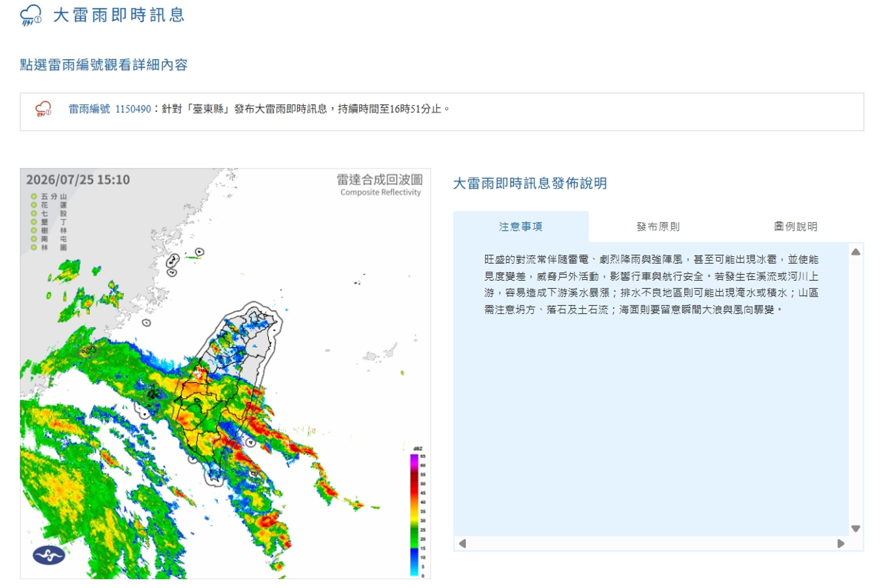Click the 樹林 radar station marker
This screenshot has height=588, width=888.
click(34, 230)
